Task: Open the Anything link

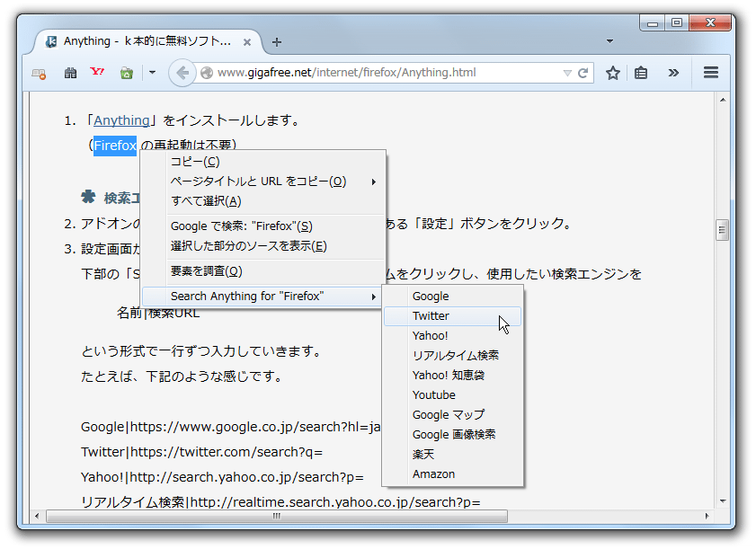Action: click(121, 120)
